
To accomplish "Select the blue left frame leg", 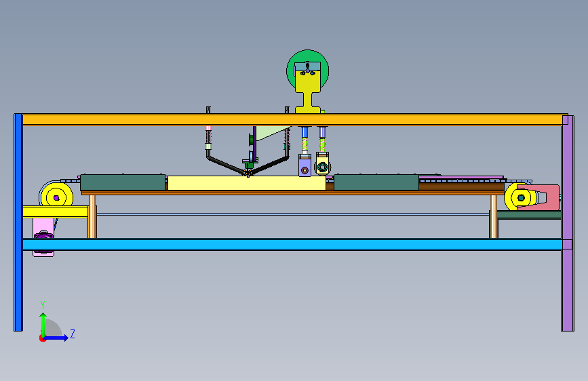I will [18, 222].
